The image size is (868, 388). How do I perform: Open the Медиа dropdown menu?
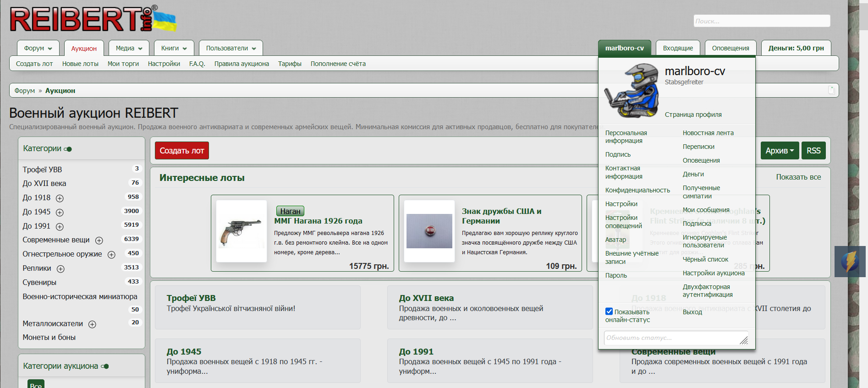[129, 48]
